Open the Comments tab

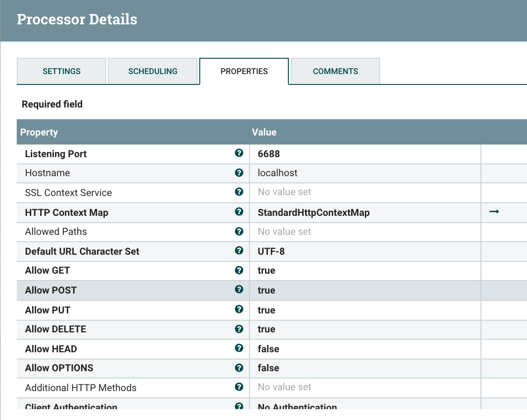tap(335, 71)
